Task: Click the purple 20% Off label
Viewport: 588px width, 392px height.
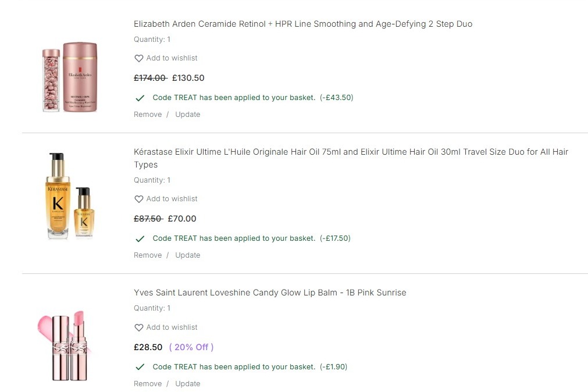Action: point(191,347)
